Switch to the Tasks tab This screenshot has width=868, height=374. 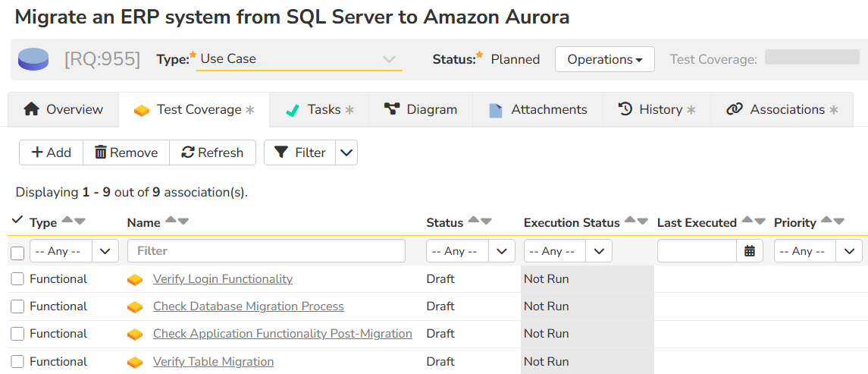pyautogui.click(x=319, y=110)
